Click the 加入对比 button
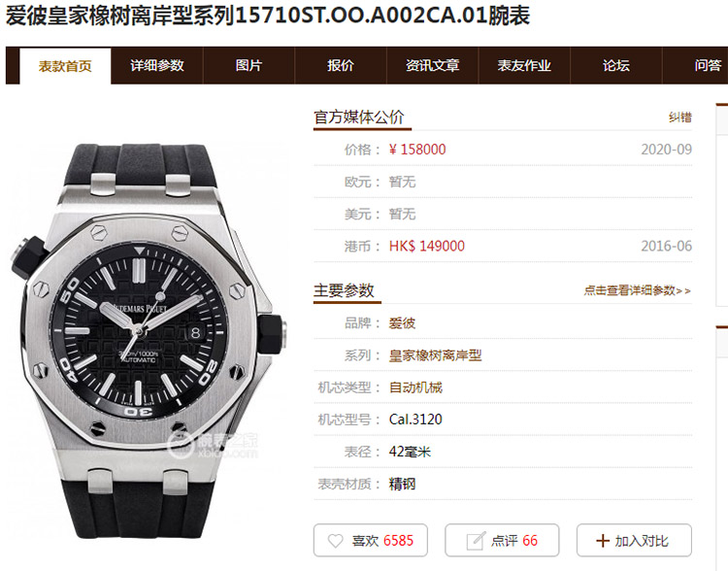The height and width of the screenshot is (571, 728). point(634,540)
